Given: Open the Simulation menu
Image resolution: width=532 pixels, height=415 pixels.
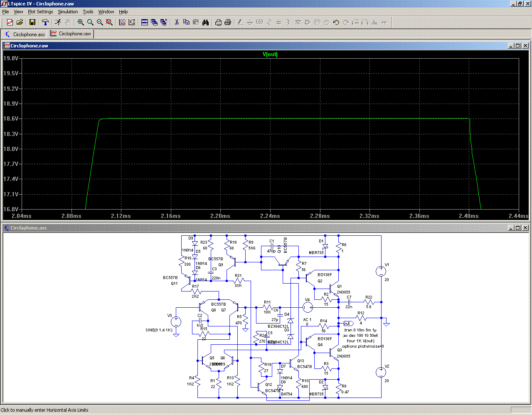Looking at the screenshot, I should [68, 12].
